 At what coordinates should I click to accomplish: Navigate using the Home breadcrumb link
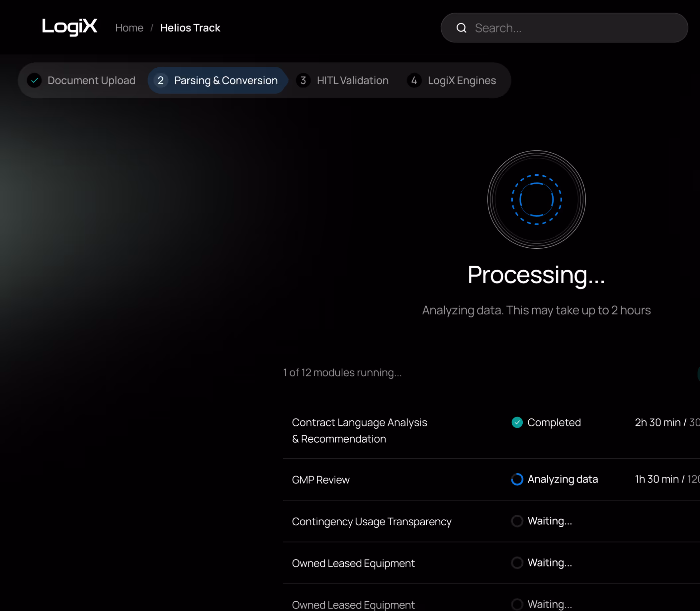point(129,28)
